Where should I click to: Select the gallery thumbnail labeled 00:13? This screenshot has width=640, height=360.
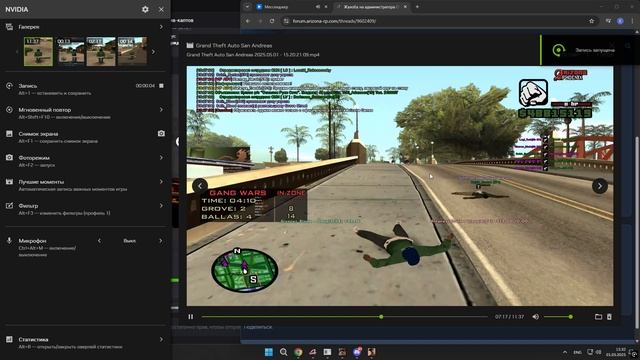(70, 51)
